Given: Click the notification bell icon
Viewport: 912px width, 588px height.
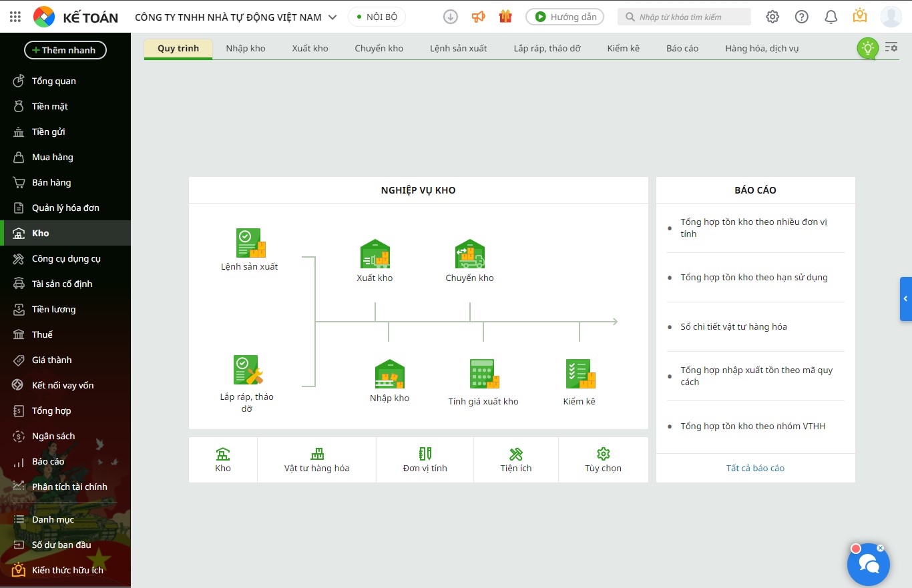Looking at the screenshot, I should tap(831, 17).
